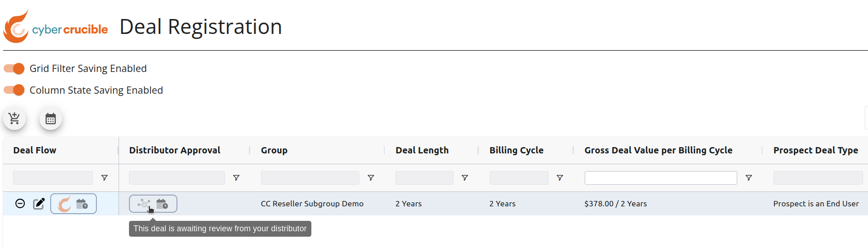Open filter options for Deal Length column

[x=465, y=178]
